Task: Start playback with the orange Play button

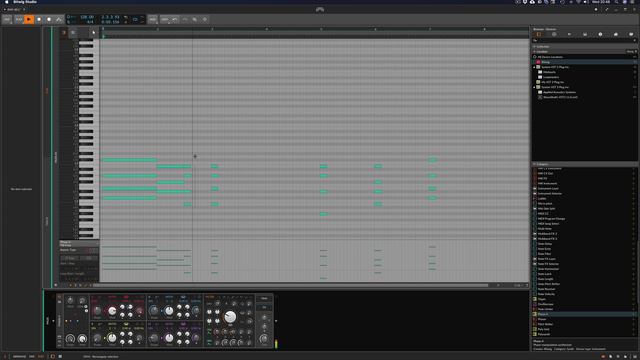Action: (x=29, y=19)
